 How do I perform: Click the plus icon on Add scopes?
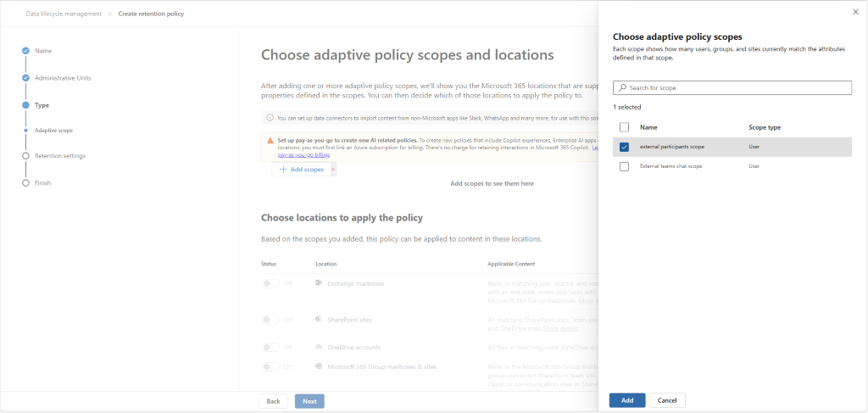[283, 170]
